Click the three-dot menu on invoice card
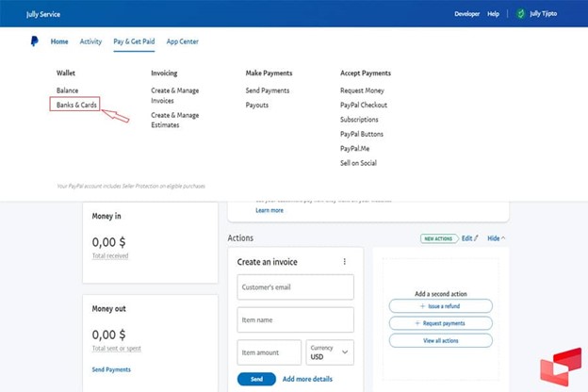This screenshot has width=588, height=392. 344,262
